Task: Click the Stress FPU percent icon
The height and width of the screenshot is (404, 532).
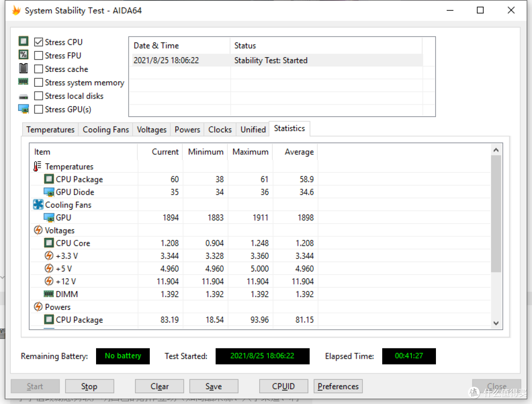Action: click(x=24, y=55)
